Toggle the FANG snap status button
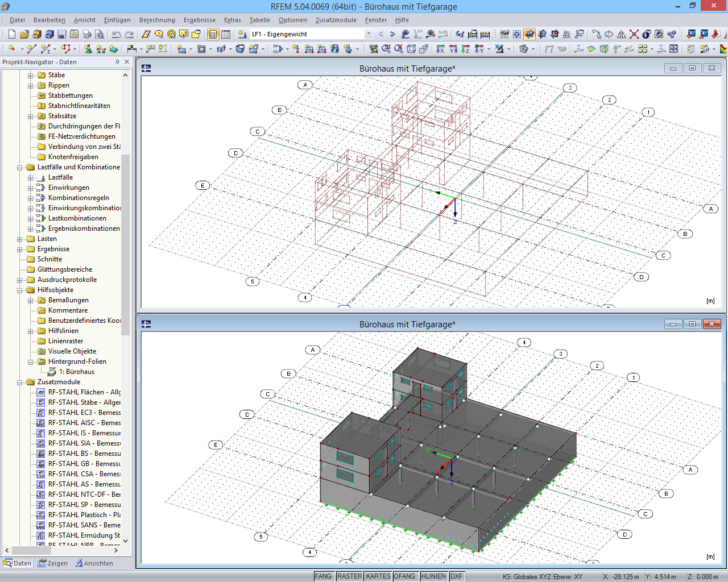 323,576
